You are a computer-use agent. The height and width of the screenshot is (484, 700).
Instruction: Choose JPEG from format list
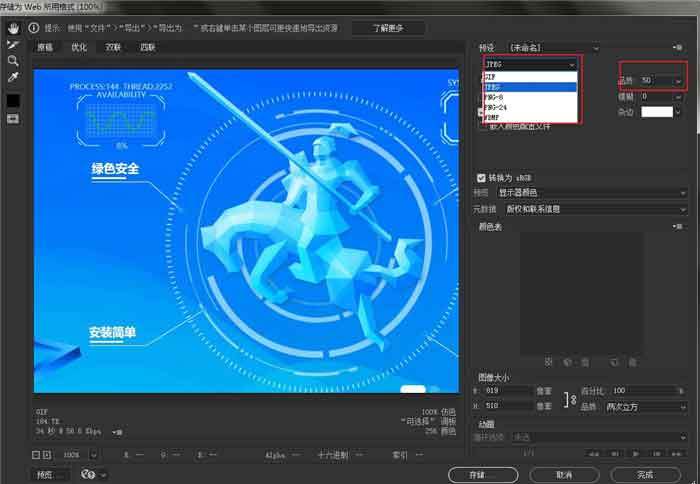[530, 87]
